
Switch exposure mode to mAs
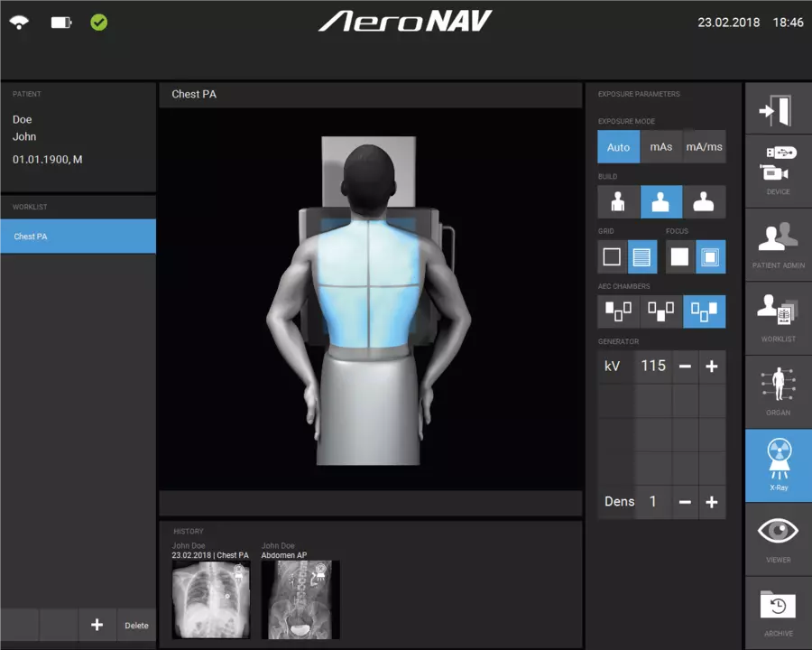(x=661, y=146)
